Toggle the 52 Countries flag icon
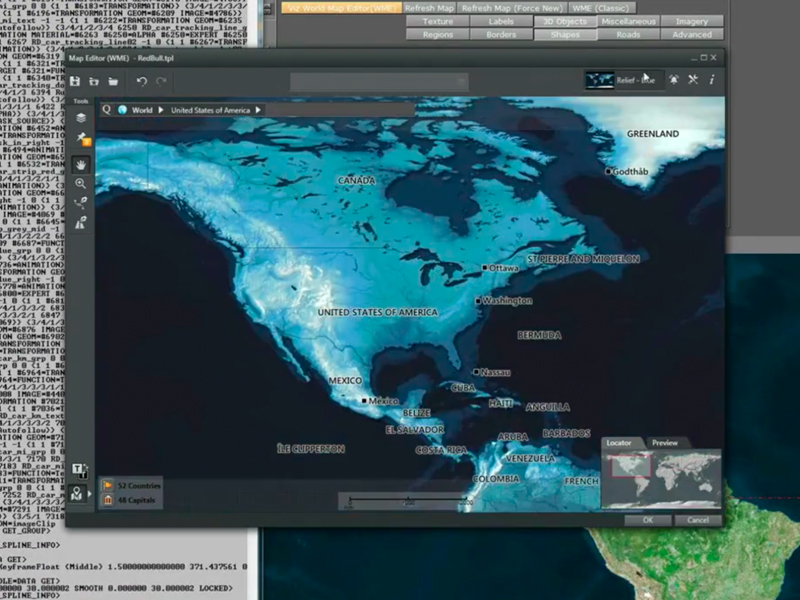800x600 pixels. click(108, 485)
